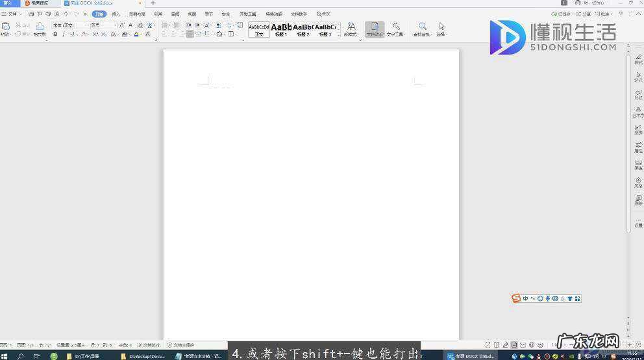
Task: Toggle underline formatting
Action: click(x=71, y=34)
